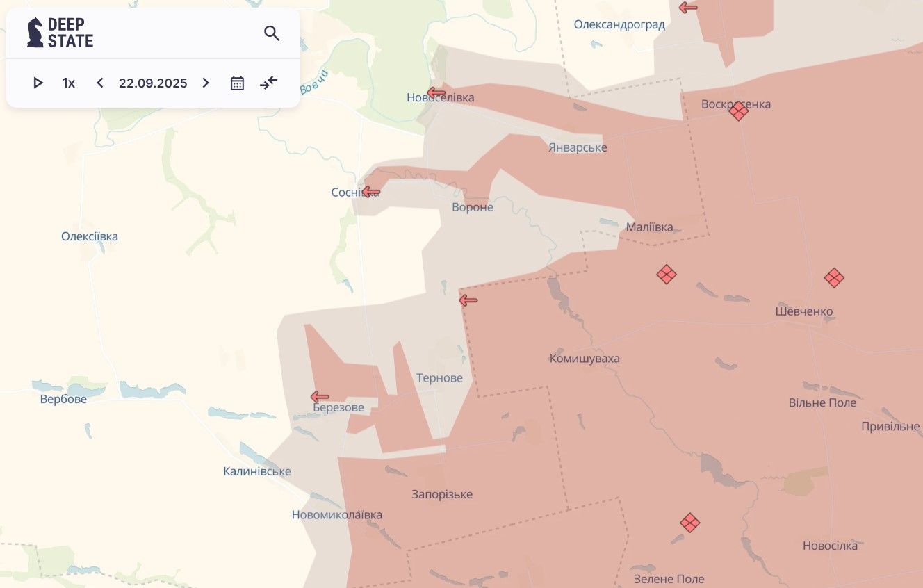Viewport: 923px width, 588px height.
Task: Open the map search magnifier
Action: click(x=272, y=33)
